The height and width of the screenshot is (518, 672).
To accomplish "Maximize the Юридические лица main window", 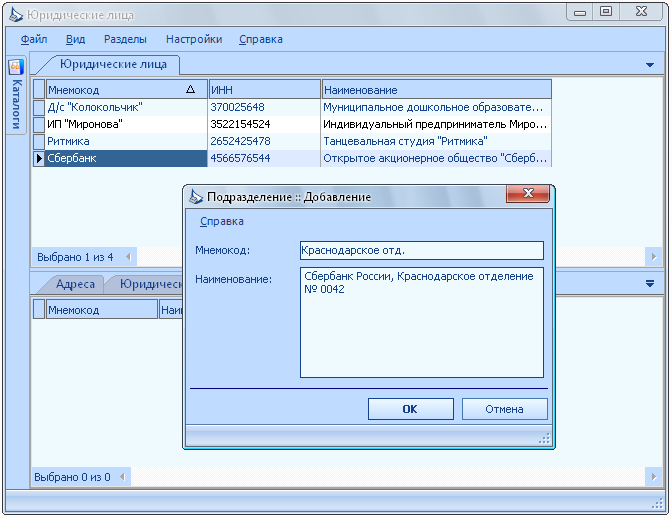I will pos(606,12).
